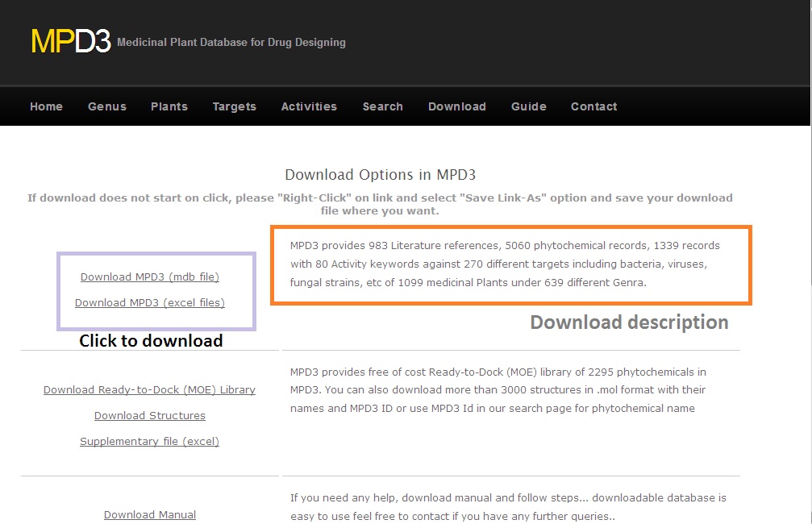Click the MPD3 logo
812x524 pixels.
70,41
